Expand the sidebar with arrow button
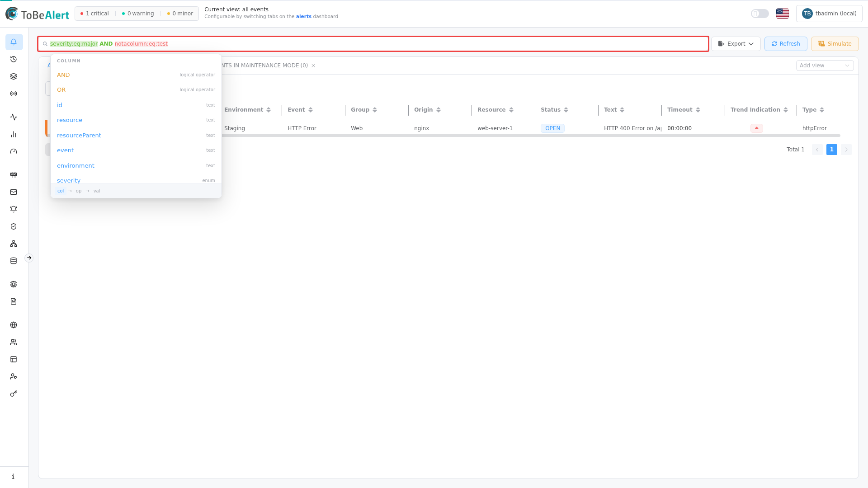The width and height of the screenshot is (868, 488). tap(29, 258)
